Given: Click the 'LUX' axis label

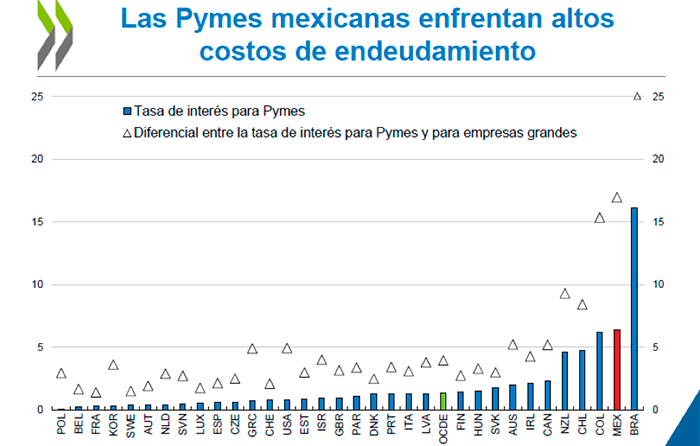Looking at the screenshot, I should (x=200, y=424).
